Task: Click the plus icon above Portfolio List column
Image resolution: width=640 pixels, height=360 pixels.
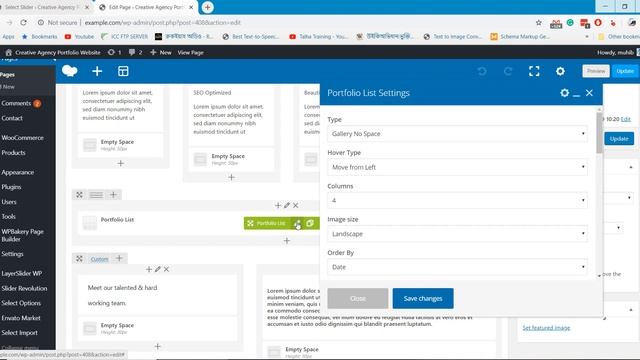Action: point(278,205)
